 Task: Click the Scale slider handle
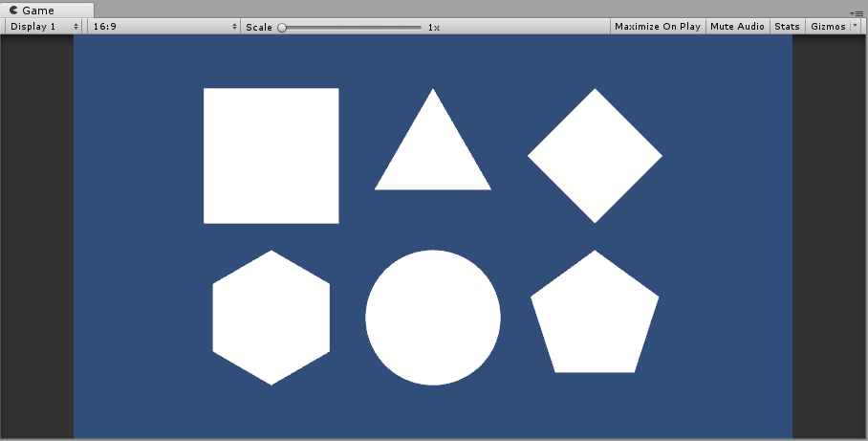click(x=282, y=27)
